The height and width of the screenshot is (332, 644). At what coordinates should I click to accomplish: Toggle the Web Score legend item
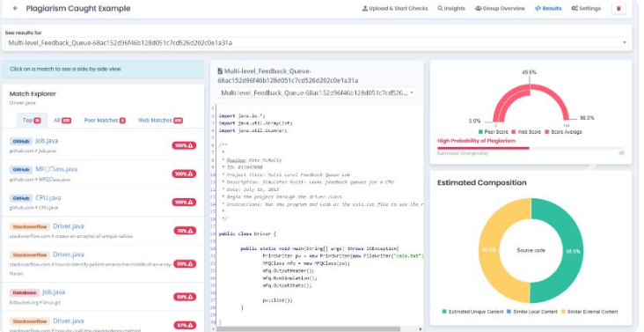coord(526,132)
